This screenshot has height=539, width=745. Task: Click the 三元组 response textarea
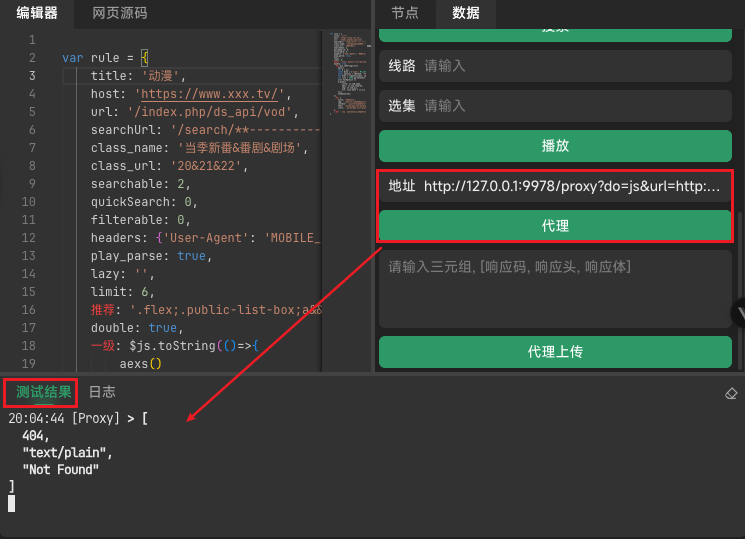pos(555,290)
